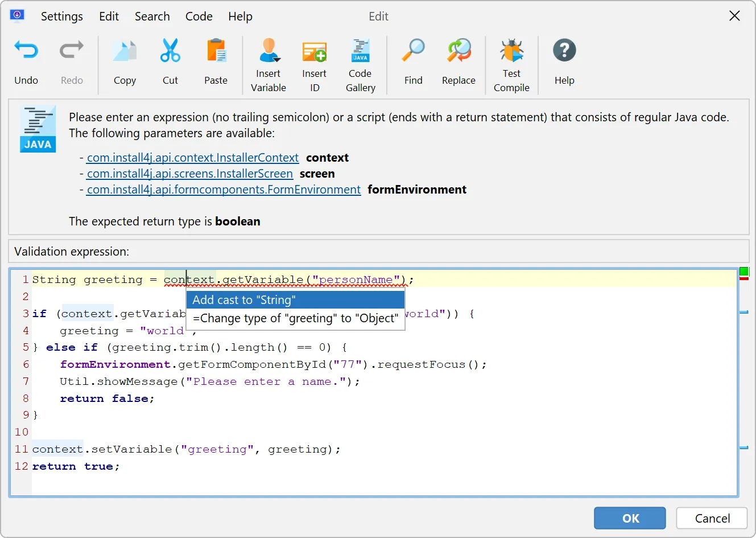
Task: Click the Replace icon
Action: tap(458, 51)
